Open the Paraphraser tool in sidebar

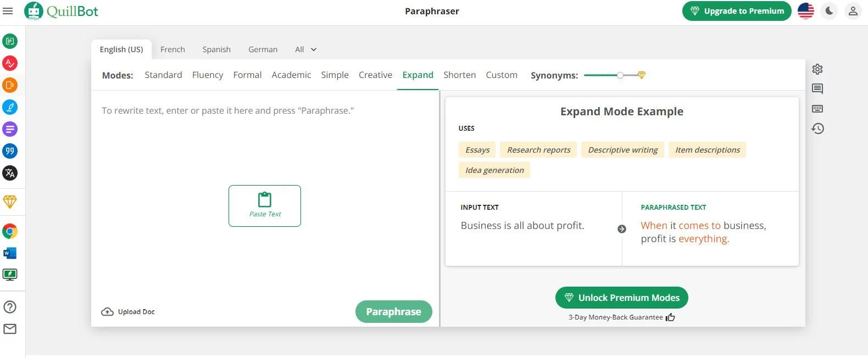[x=10, y=41]
